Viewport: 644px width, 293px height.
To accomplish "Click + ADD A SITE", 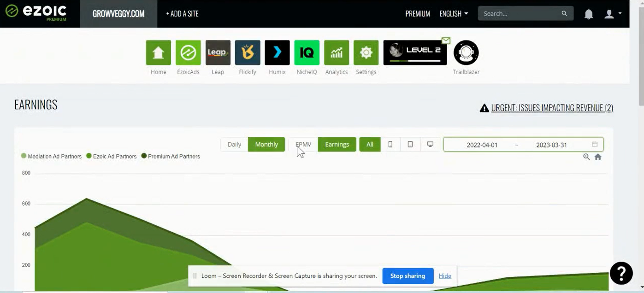I will pyautogui.click(x=182, y=14).
